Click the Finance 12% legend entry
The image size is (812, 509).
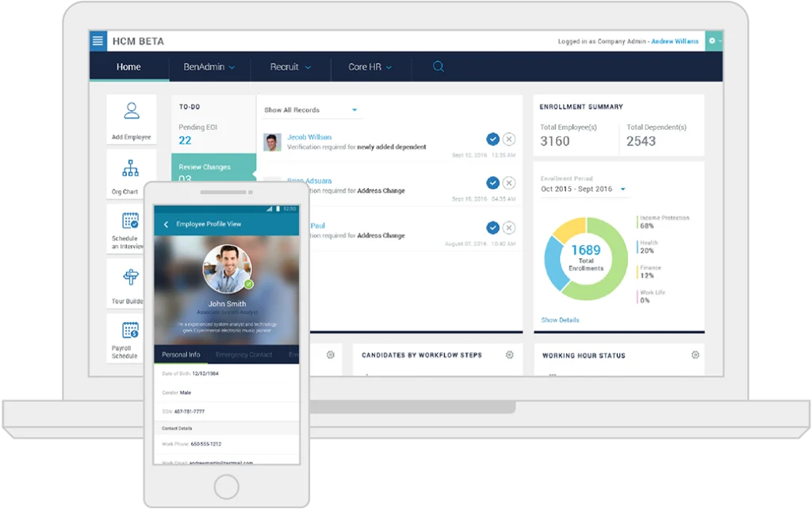coord(649,271)
